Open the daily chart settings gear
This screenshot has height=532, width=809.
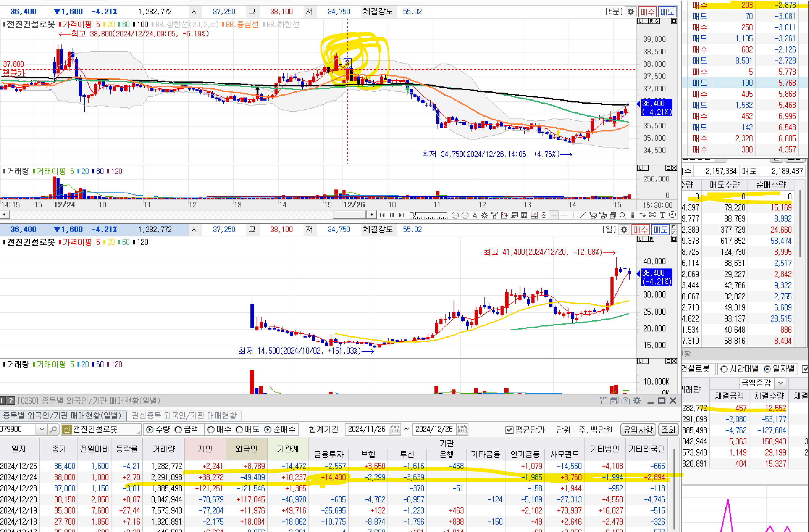pyautogui.click(x=624, y=230)
